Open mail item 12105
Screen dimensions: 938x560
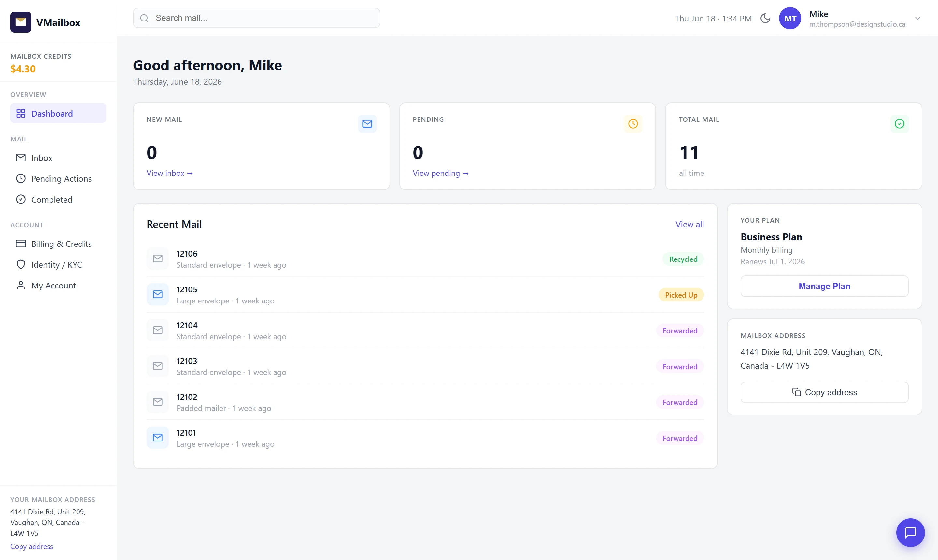click(x=425, y=295)
